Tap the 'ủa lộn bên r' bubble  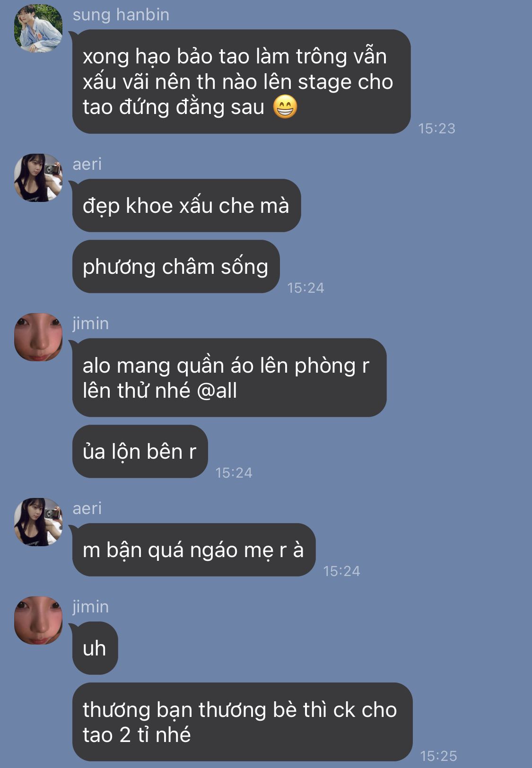(140, 451)
